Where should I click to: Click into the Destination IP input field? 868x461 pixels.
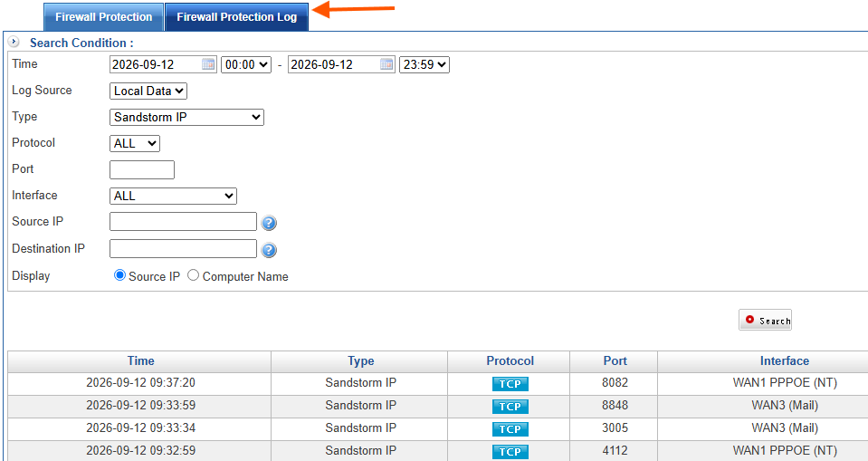[183, 249]
